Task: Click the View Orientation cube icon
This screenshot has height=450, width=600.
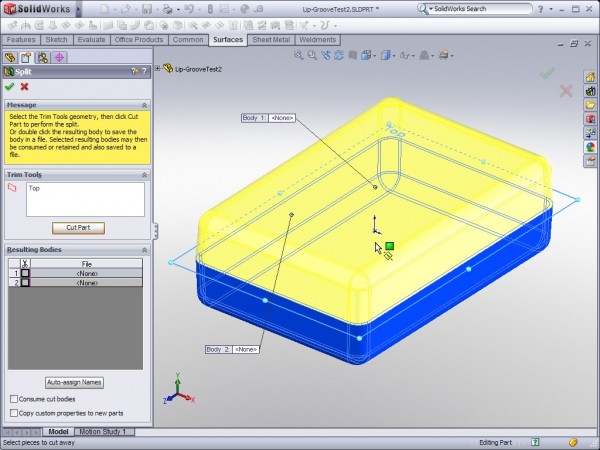Action: click(366, 55)
